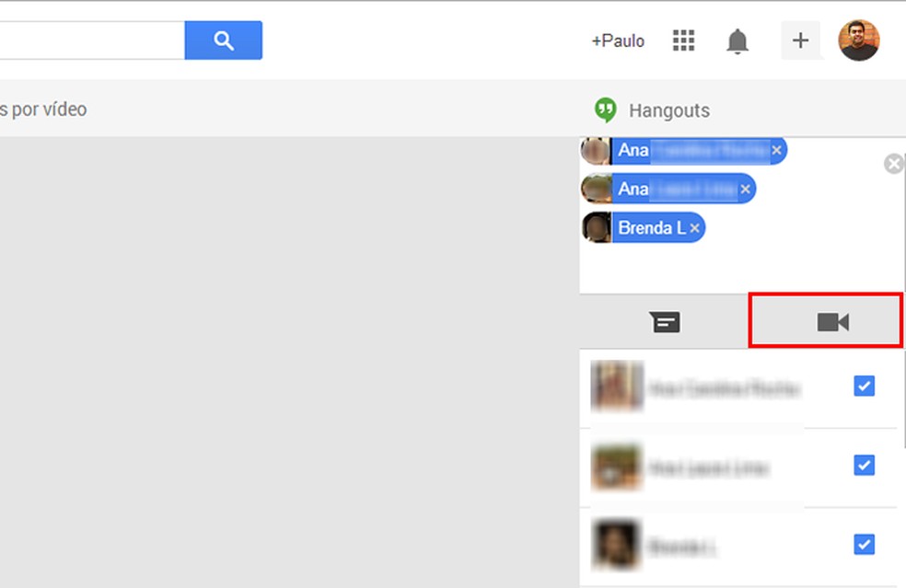
Task: Remove first Ana chip with its x
Action: (x=776, y=150)
